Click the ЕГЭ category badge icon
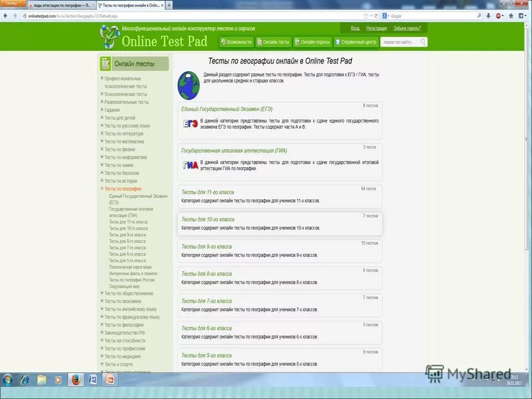Screen dimensions: 532x399 (189, 123)
